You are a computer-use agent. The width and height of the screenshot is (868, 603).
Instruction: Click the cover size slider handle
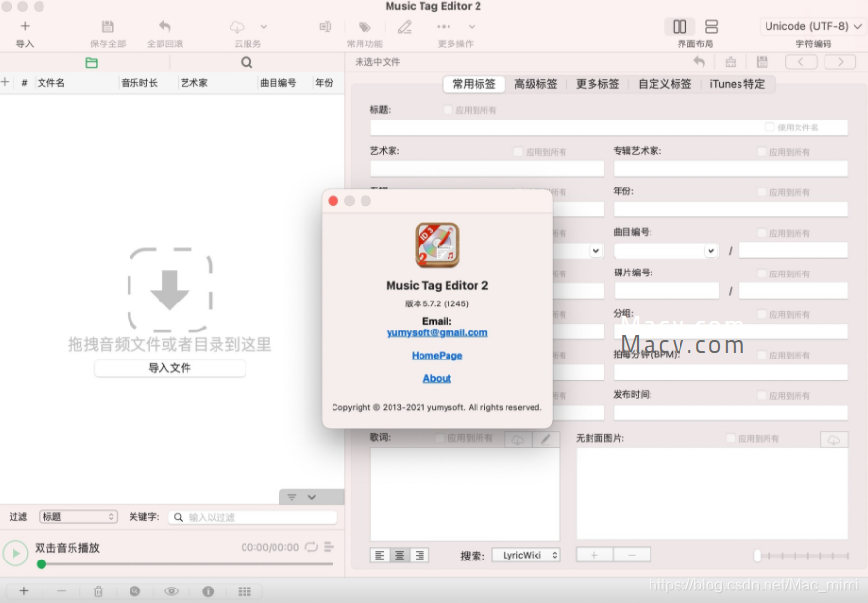[757, 556]
